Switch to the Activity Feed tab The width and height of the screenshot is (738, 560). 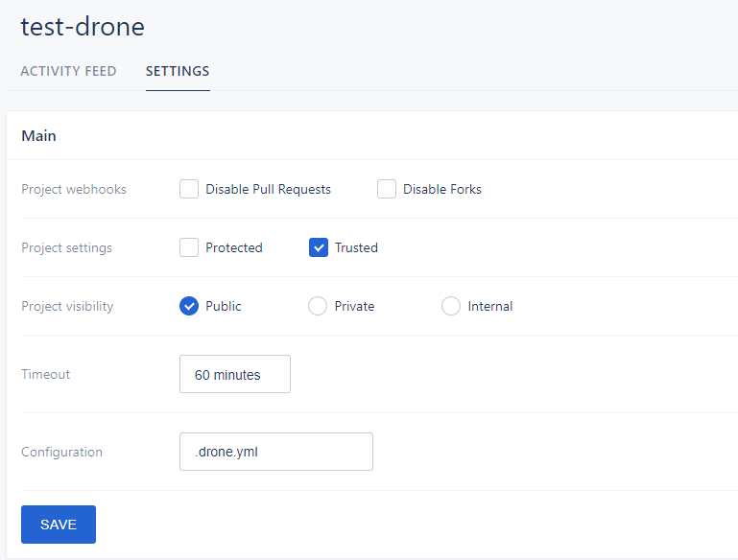(x=68, y=71)
